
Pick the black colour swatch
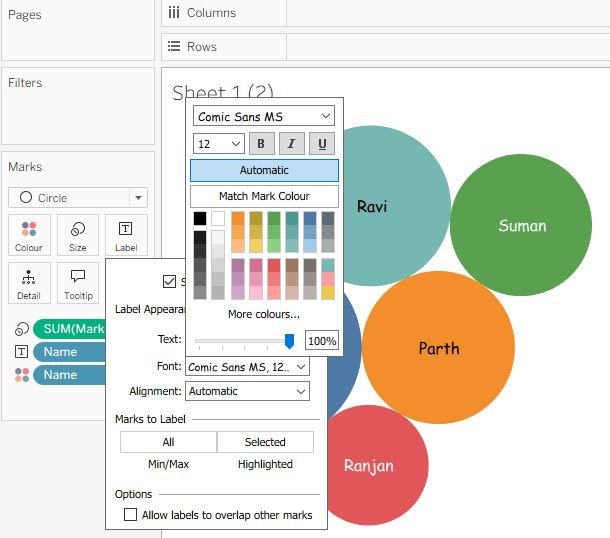point(200,218)
